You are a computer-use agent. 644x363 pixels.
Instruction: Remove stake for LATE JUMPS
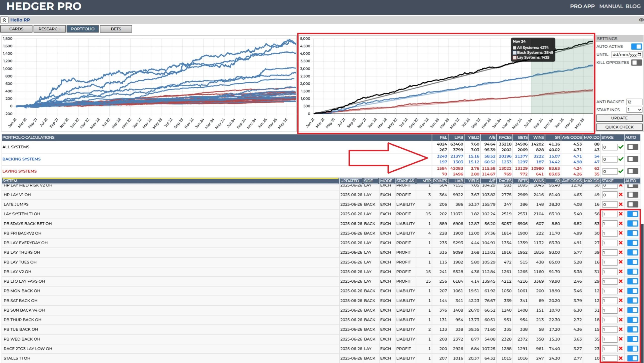pos(621,204)
